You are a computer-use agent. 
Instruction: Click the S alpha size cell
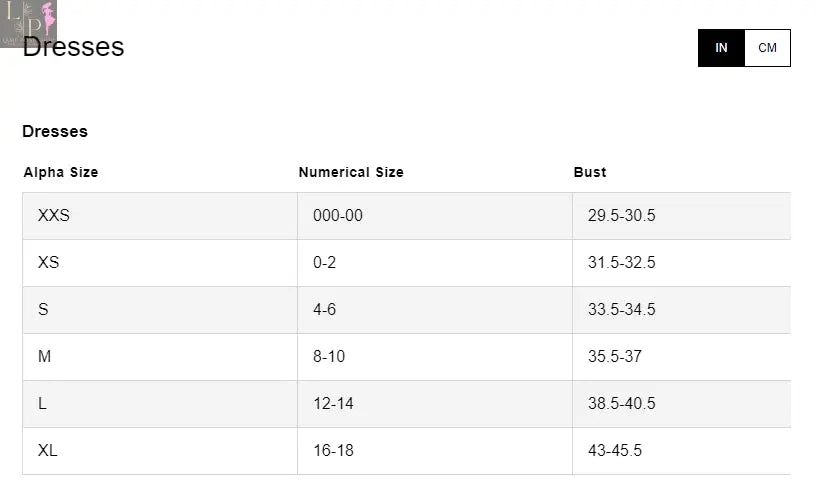(x=43, y=310)
